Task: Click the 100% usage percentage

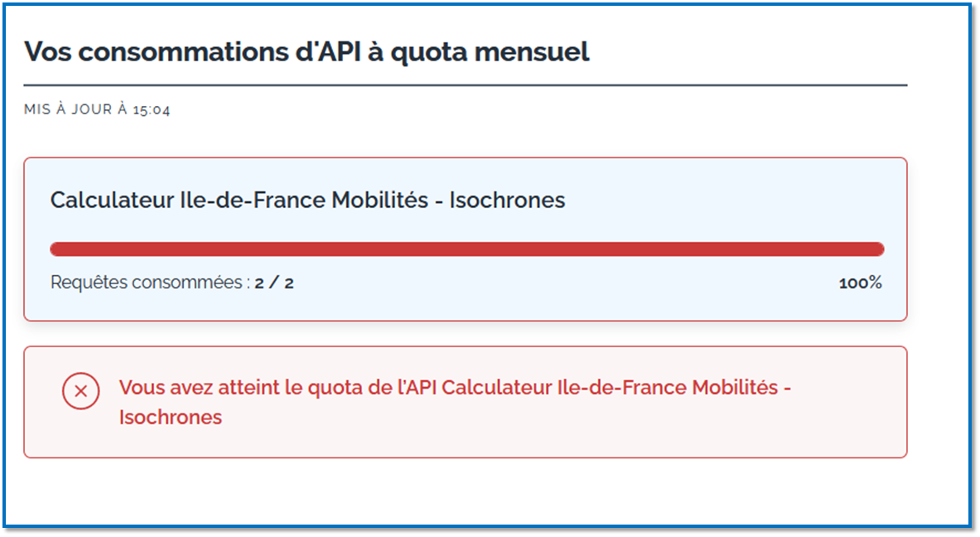Action: 860,283
